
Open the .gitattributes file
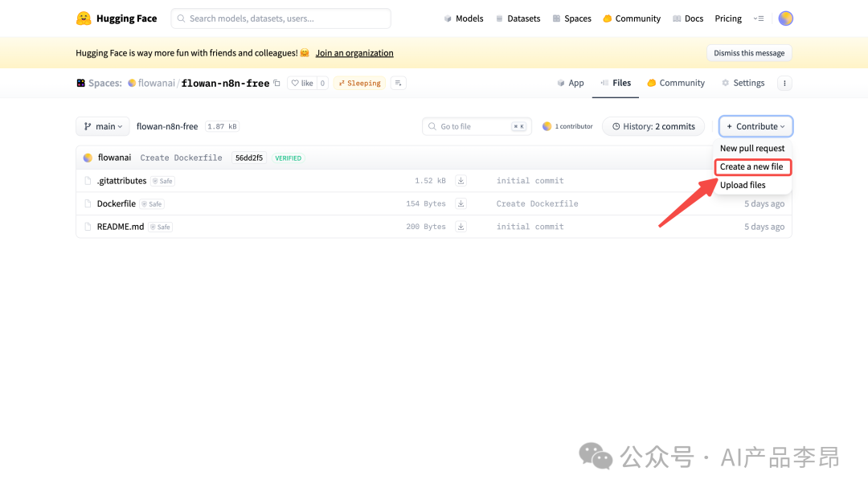[x=122, y=180]
